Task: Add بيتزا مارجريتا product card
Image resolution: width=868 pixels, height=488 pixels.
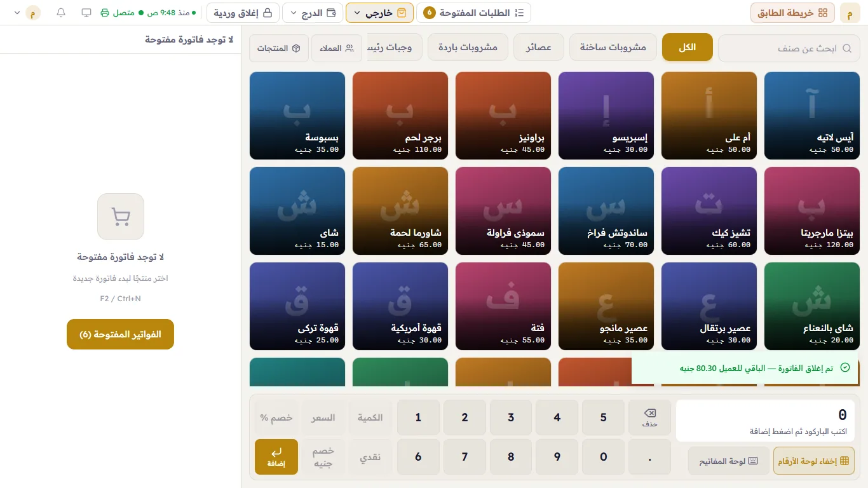Action: tap(812, 211)
